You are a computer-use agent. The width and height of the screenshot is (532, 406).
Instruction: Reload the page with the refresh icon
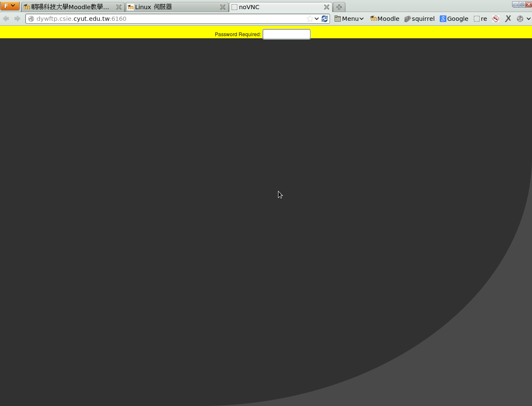click(x=325, y=19)
